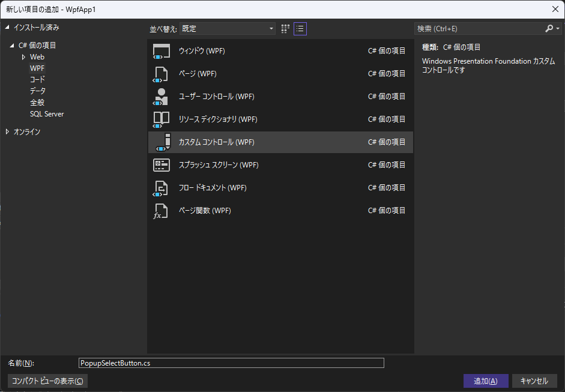Select the スプラッシュ スクリーン (WPF) template icon
565x392 pixels.
[161, 165]
